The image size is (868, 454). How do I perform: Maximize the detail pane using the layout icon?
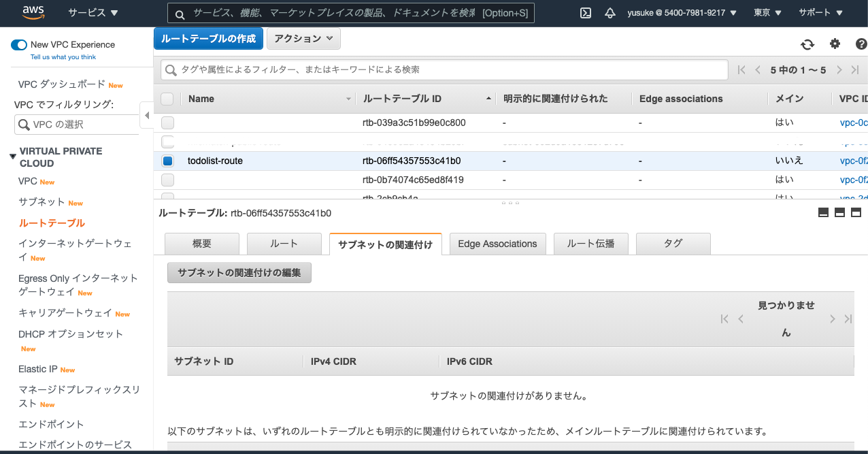click(x=855, y=212)
